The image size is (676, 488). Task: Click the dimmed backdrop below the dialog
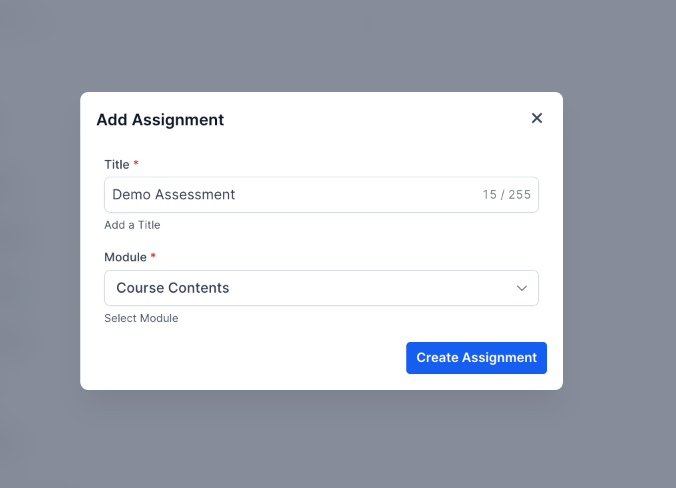point(320,440)
